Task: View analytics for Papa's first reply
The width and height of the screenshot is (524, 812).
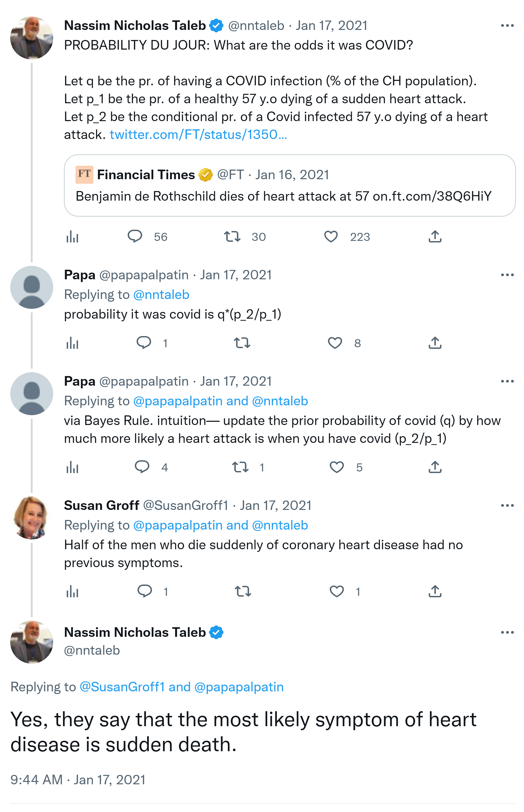Action: tap(72, 343)
